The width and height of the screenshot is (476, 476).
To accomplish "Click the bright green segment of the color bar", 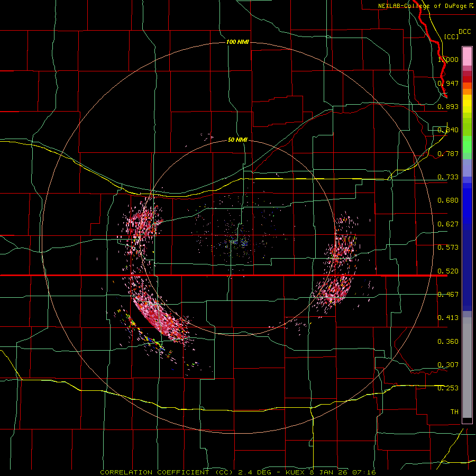I will (467, 144).
